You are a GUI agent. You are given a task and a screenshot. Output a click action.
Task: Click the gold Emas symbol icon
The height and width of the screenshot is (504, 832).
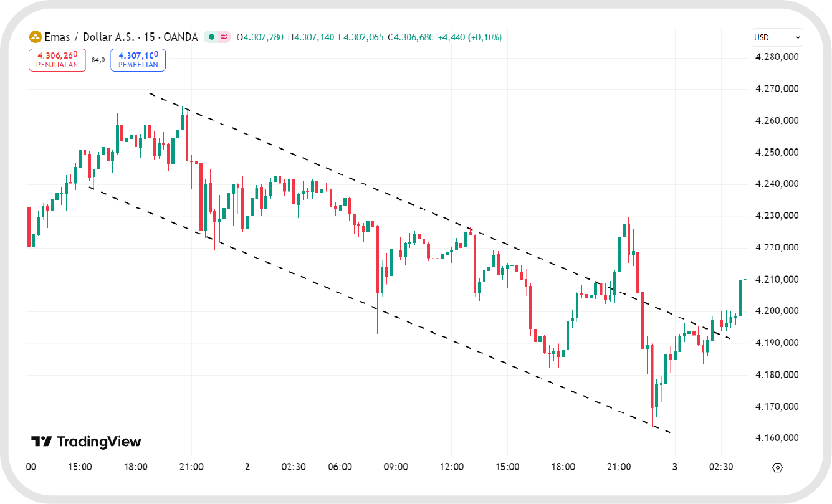tap(36, 37)
